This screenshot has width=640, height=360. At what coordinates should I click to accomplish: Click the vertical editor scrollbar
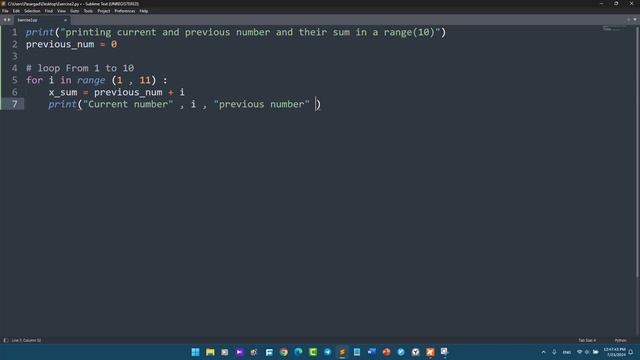[x=638, y=151]
